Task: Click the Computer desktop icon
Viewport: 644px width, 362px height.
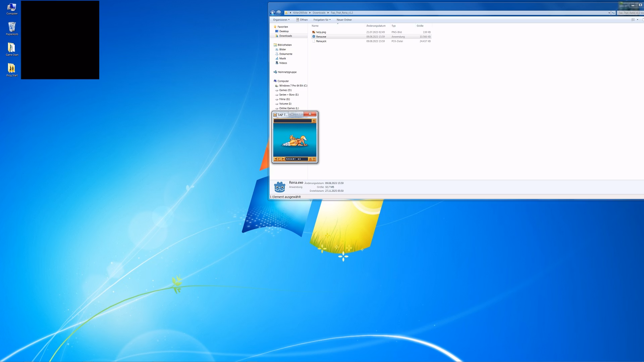Action: (x=12, y=9)
